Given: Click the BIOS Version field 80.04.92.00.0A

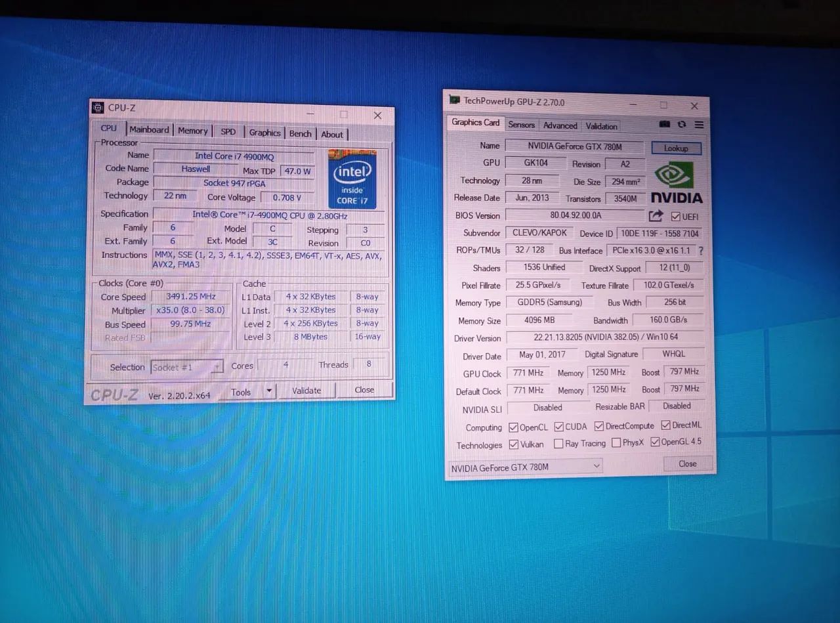Looking at the screenshot, I should pos(576,215).
